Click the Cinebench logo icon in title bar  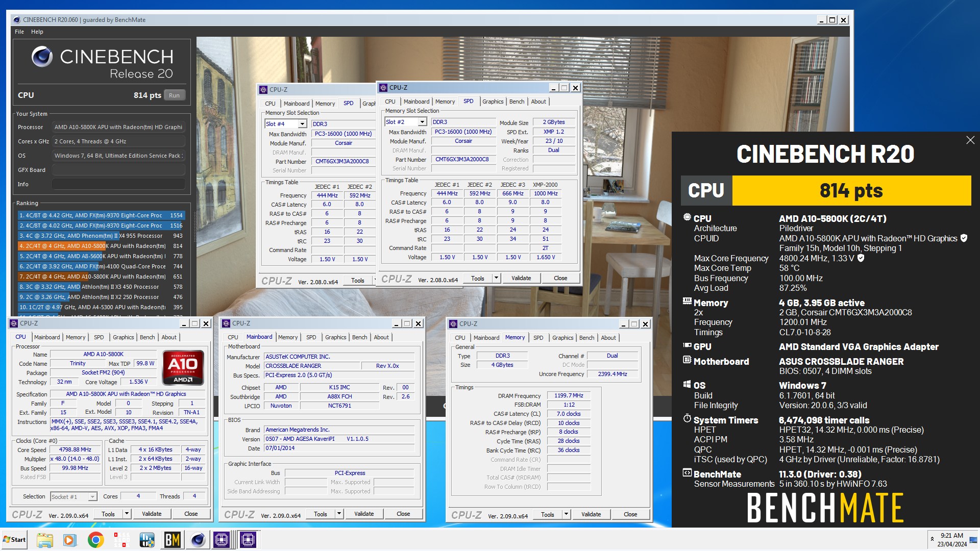tap(17, 20)
